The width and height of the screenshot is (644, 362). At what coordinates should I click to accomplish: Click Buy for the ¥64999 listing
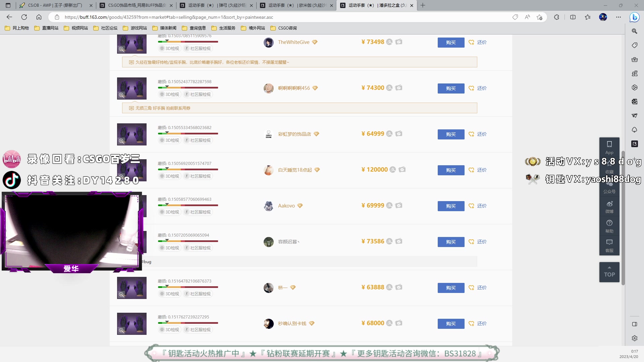click(x=451, y=134)
